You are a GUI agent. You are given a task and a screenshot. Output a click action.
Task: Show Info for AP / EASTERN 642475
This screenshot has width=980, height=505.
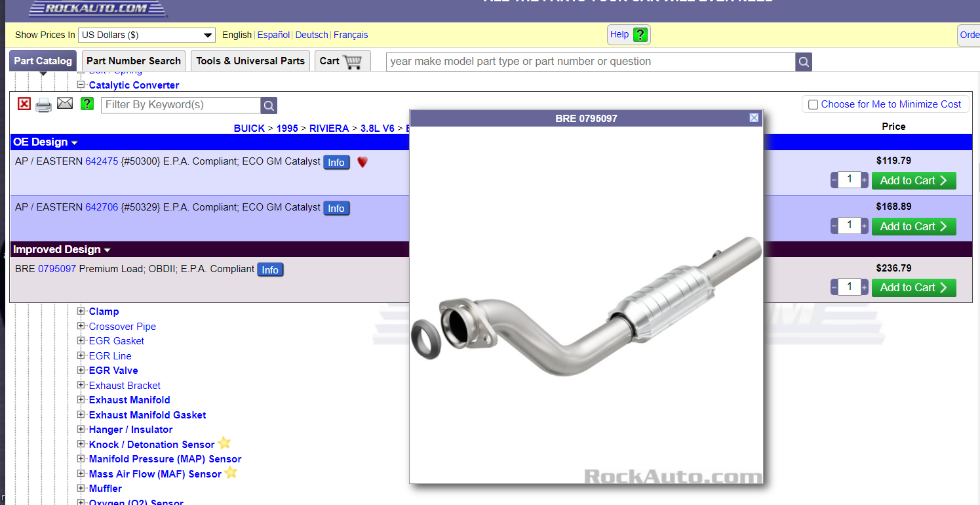coord(336,163)
